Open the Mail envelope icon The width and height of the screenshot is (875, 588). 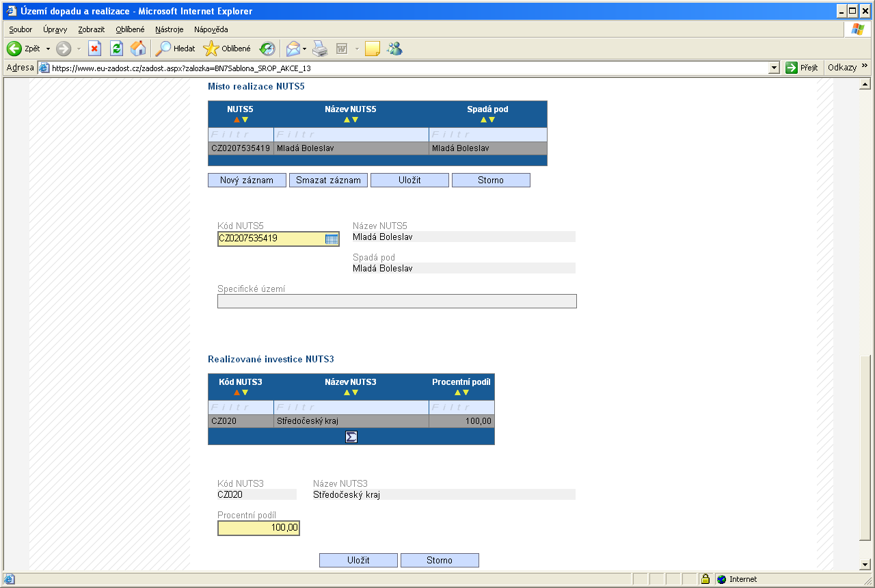[x=293, y=49]
